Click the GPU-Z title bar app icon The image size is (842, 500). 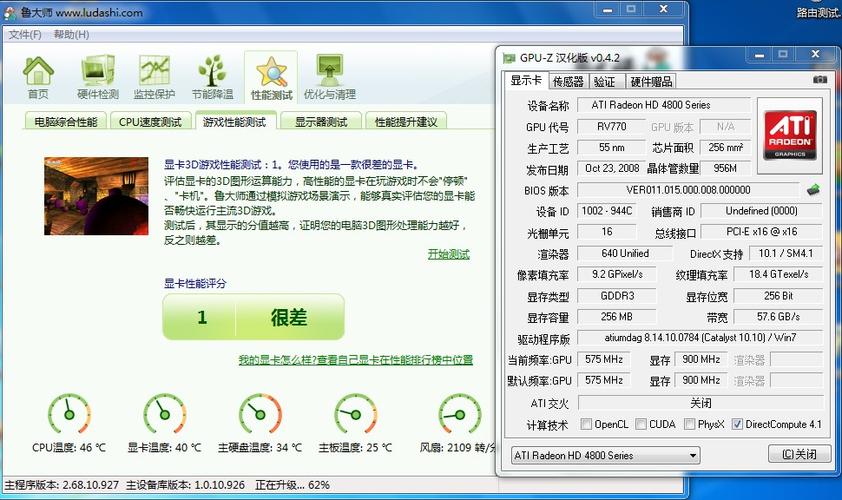coord(509,57)
